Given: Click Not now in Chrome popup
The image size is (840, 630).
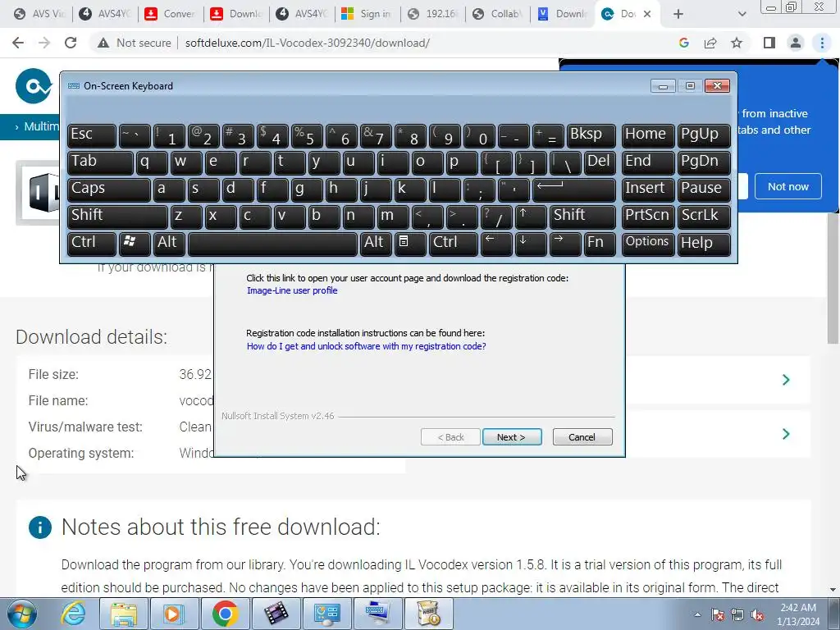Looking at the screenshot, I should coord(788,186).
